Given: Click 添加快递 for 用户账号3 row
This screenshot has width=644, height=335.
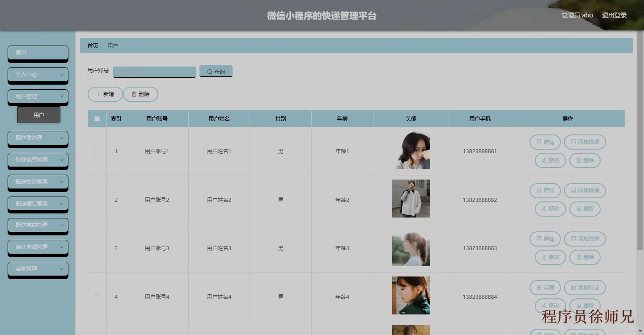Looking at the screenshot, I should click(x=585, y=239).
